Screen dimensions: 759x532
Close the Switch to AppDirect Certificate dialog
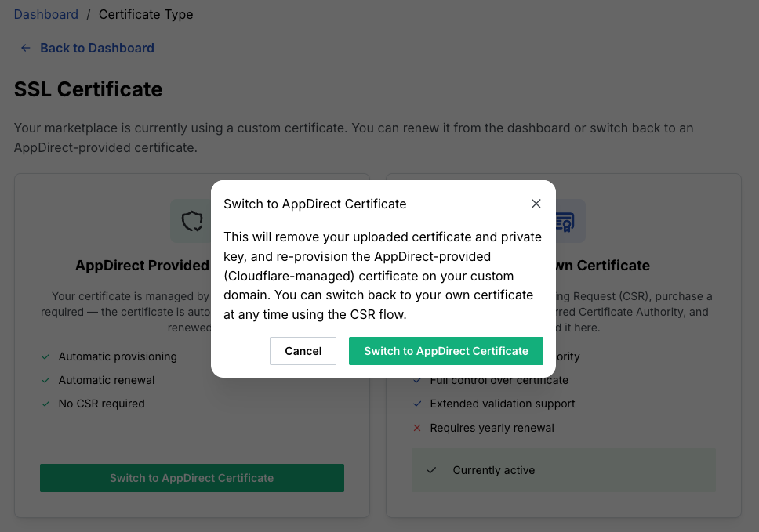pyautogui.click(x=536, y=204)
